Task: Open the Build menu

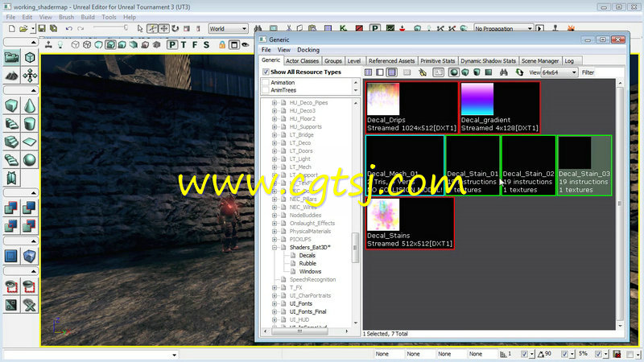Action: [88, 17]
